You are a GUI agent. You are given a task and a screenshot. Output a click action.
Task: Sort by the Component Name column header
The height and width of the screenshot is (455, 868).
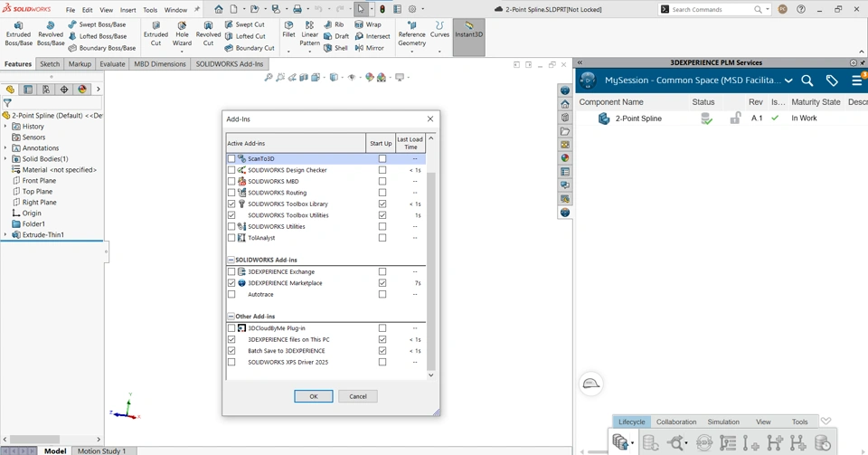click(611, 102)
